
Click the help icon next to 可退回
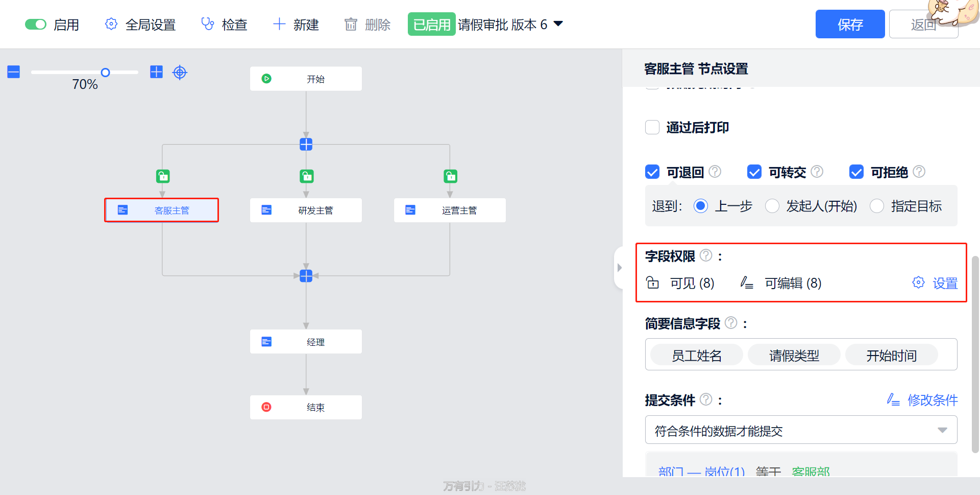pyautogui.click(x=715, y=172)
